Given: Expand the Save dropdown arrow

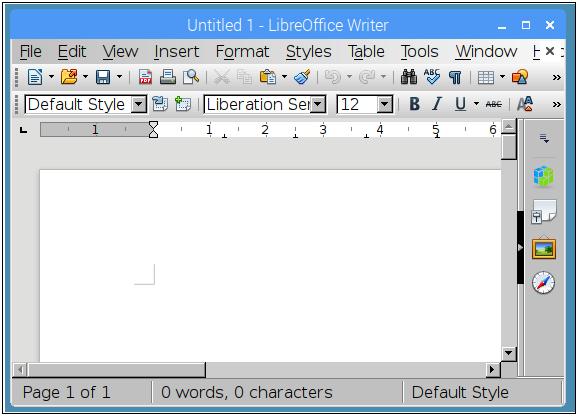Looking at the screenshot, I should point(119,77).
